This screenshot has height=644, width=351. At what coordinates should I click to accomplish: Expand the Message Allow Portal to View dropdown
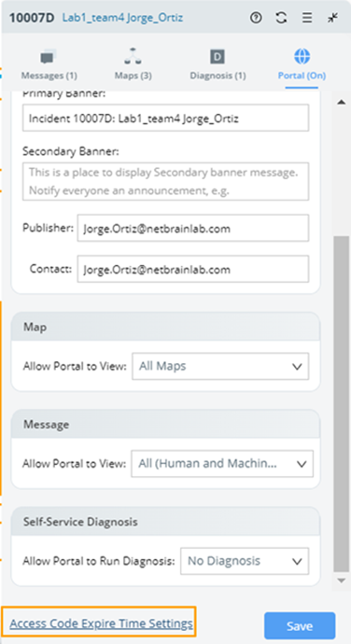pos(222,464)
